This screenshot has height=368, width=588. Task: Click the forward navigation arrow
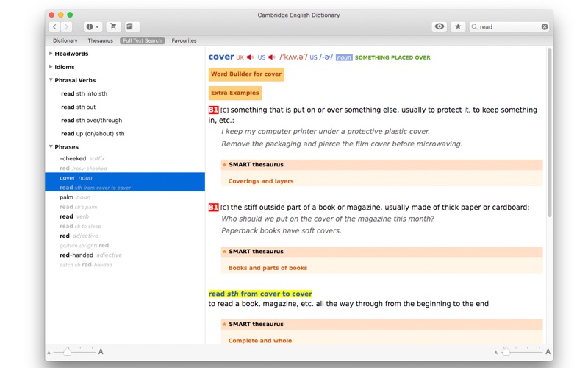[66, 26]
